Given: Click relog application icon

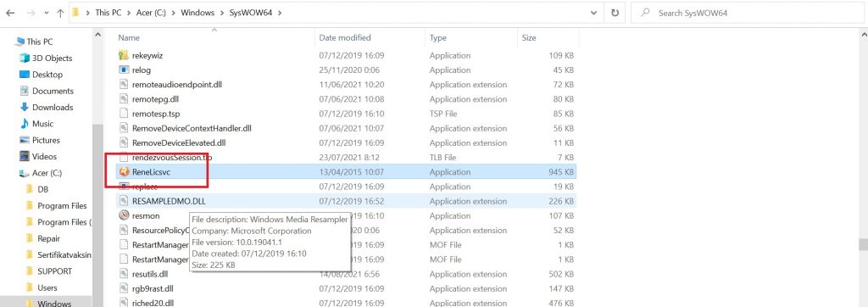Looking at the screenshot, I should [124, 70].
